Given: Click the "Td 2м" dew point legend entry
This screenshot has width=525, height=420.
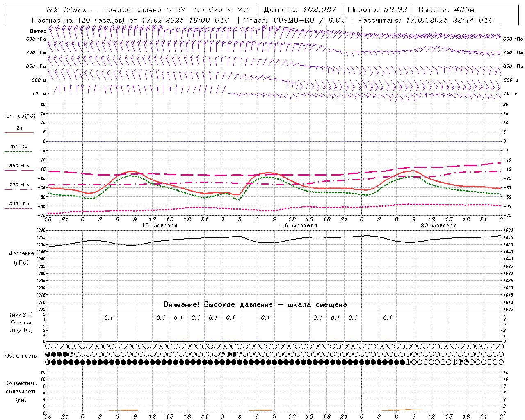Looking at the screenshot, I should pyautogui.click(x=19, y=147).
